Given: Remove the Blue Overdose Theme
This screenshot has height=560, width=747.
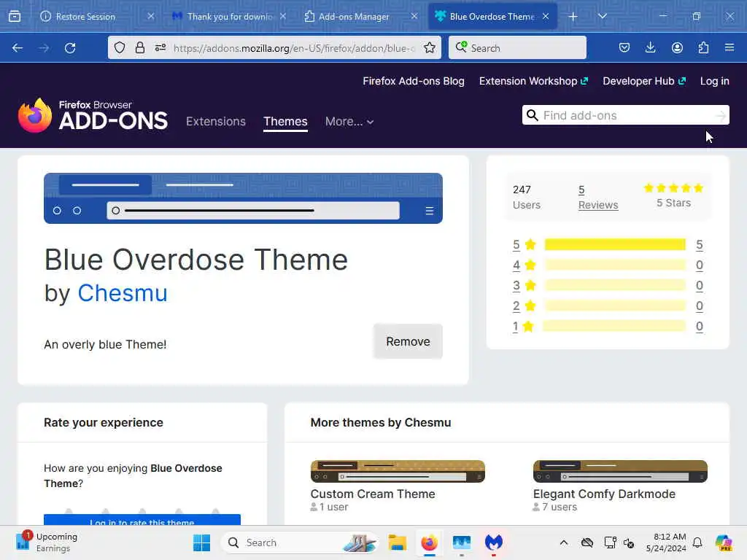Looking at the screenshot, I should 408,342.
